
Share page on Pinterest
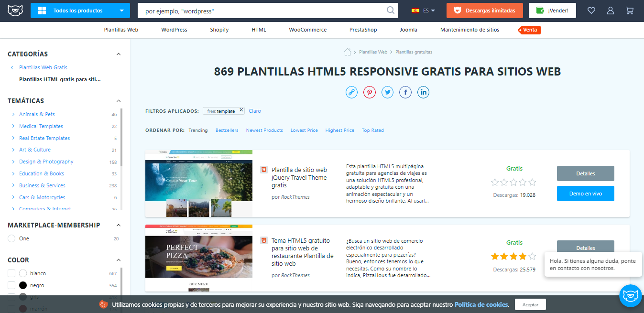tap(370, 92)
